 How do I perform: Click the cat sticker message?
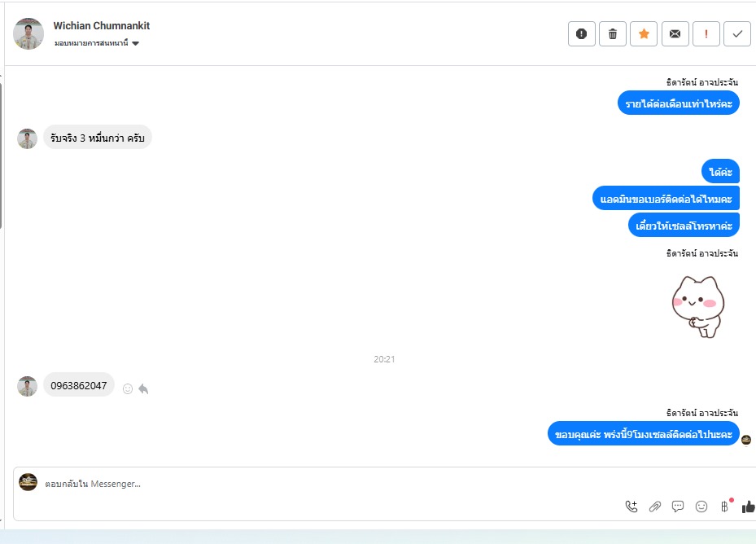point(698,306)
